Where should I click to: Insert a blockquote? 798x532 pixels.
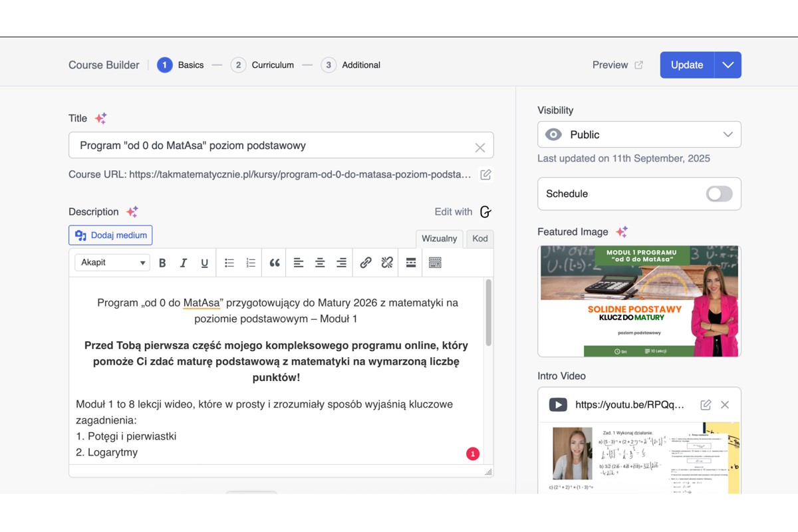pos(275,263)
